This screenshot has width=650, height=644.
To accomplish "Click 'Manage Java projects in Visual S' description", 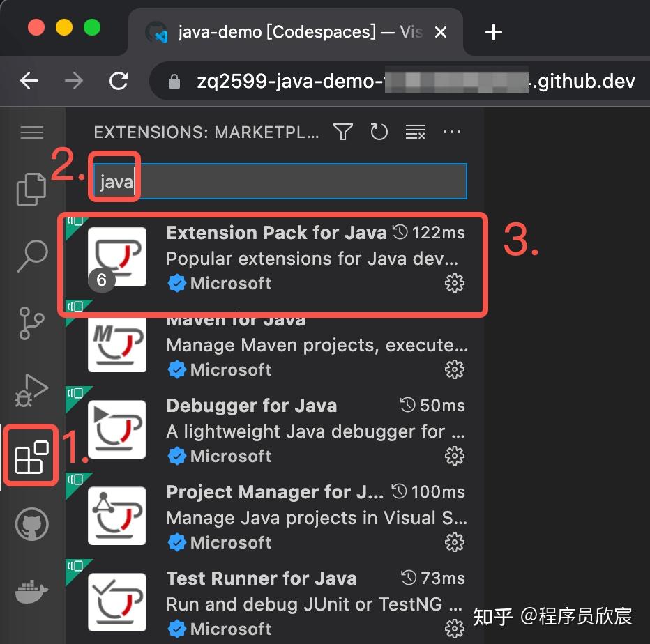I will pyautogui.click(x=317, y=518).
